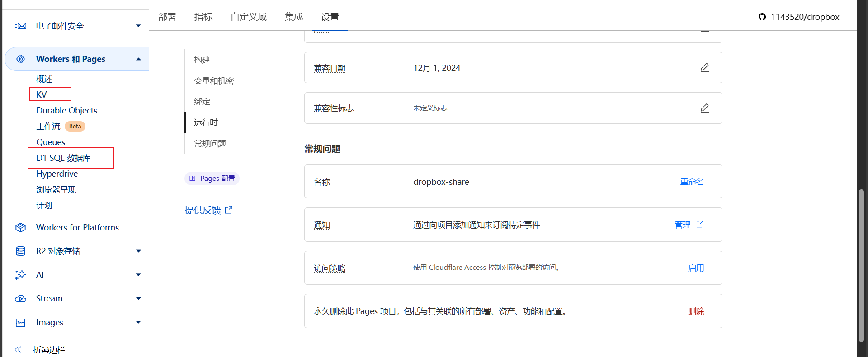The width and height of the screenshot is (868, 357).
Task: Click the Images picture icon
Action: pyautogui.click(x=20, y=323)
